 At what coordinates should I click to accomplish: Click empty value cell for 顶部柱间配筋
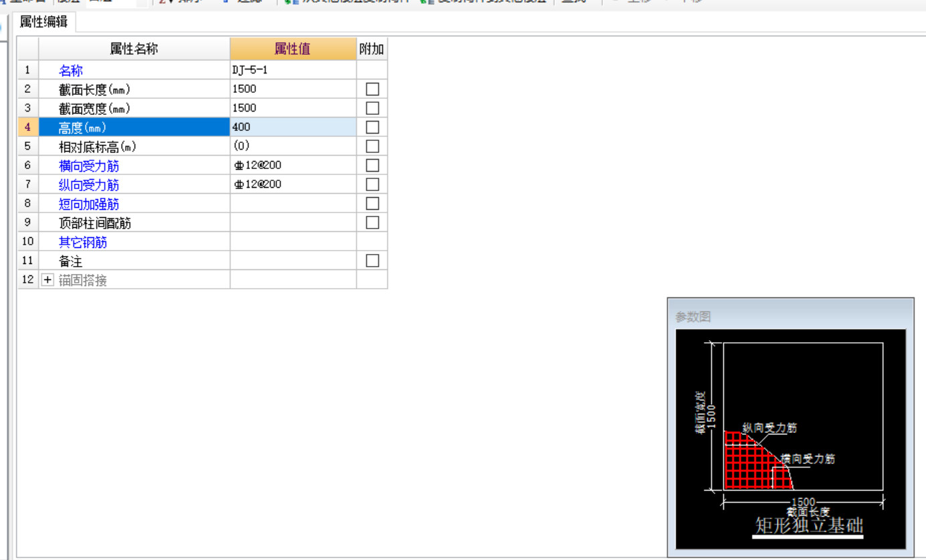pos(293,223)
